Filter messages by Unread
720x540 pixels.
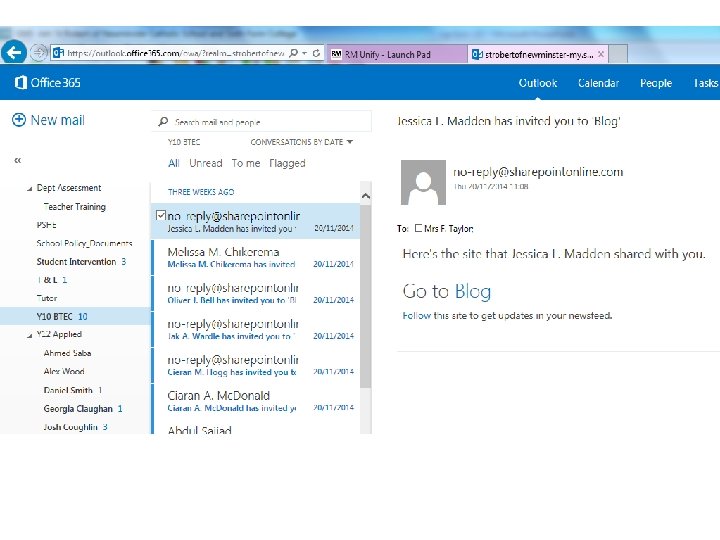(x=206, y=163)
